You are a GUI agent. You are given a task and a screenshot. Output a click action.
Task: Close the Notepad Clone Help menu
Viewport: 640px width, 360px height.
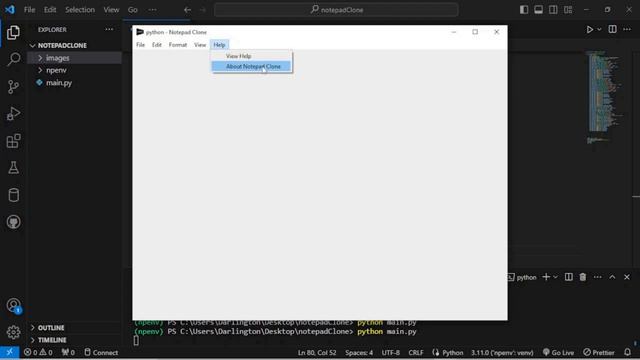pyautogui.click(x=219, y=45)
